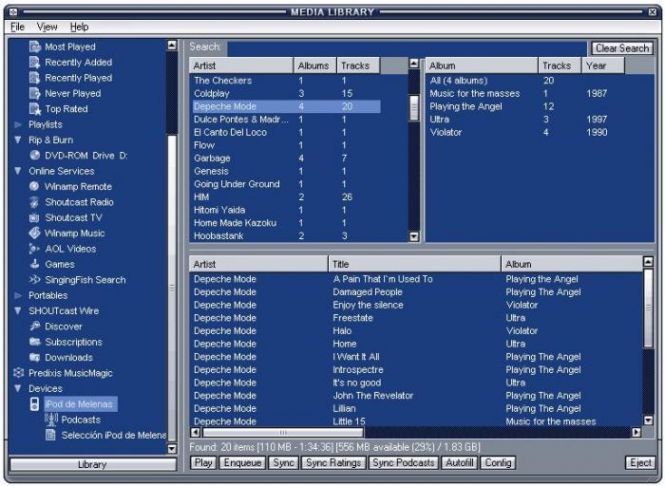Select the DVD-ROM Drive D: disc icon

click(35, 156)
